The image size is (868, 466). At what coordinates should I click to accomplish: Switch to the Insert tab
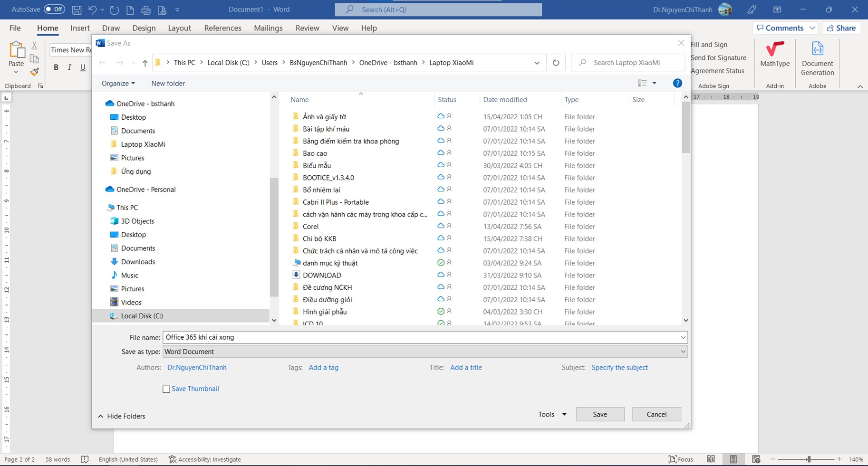(x=80, y=28)
